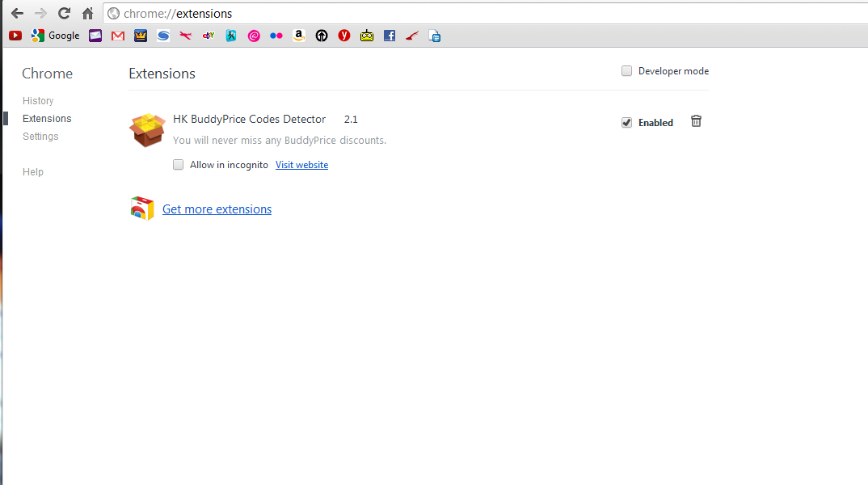Uncheck Enabled for HK BuddyPrice Codes Detector
This screenshot has height=485, width=868.
(x=626, y=122)
